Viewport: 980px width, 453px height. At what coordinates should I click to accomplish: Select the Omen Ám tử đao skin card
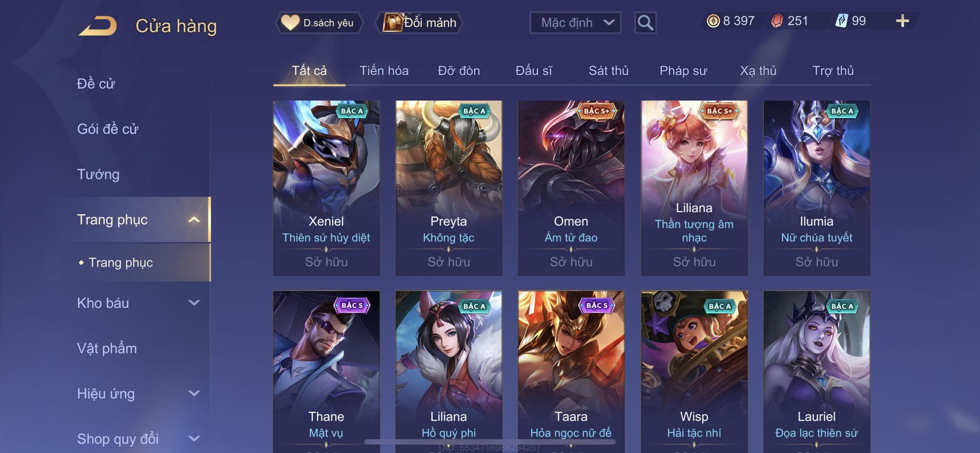tap(571, 188)
